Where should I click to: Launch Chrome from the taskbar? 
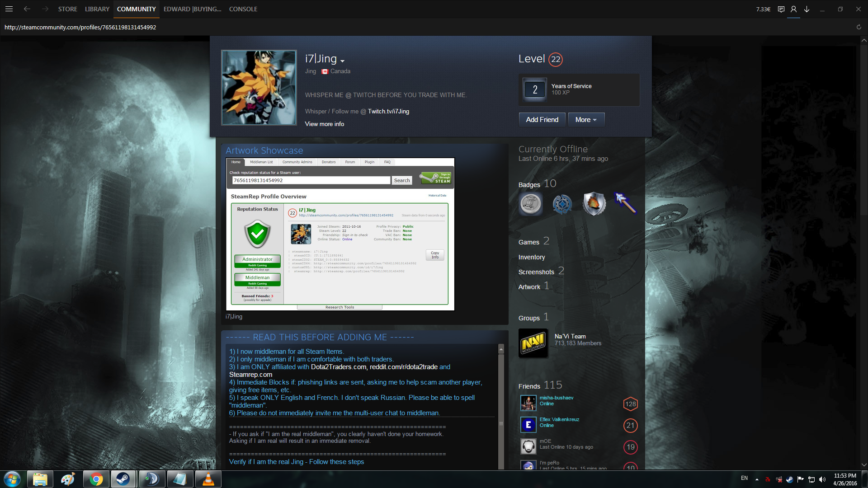click(x=96, y=479)
